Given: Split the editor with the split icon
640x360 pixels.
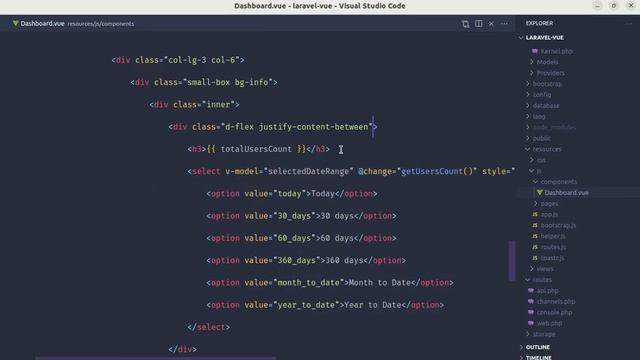Looking at the screenshot, I should point(478,24).
